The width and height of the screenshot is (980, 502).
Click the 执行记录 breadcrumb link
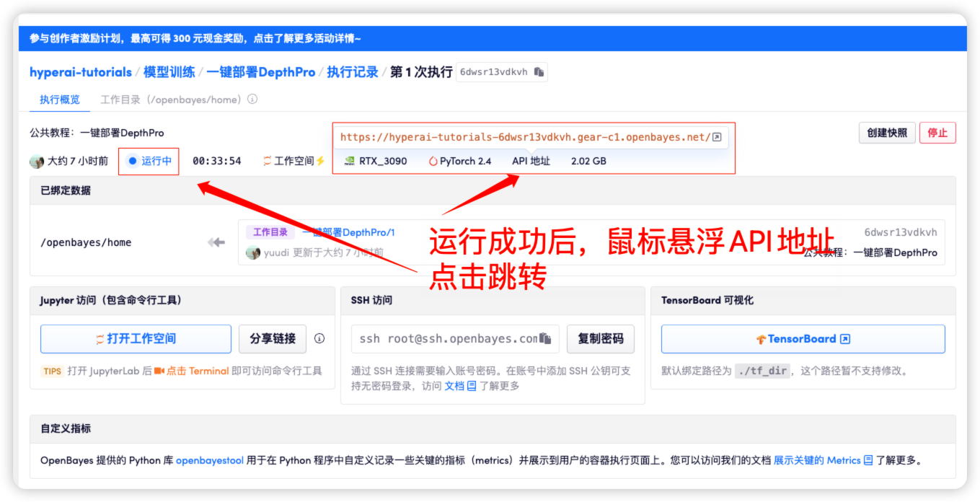click(353, 72)
